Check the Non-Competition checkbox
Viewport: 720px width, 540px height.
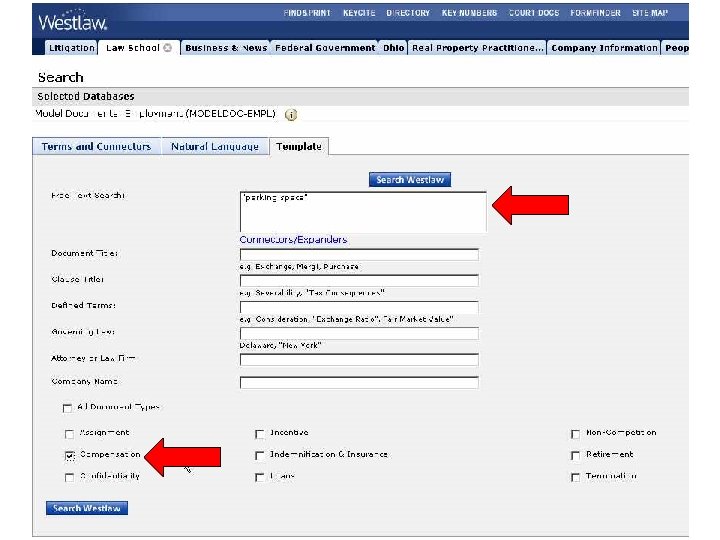tap(575, 434)
